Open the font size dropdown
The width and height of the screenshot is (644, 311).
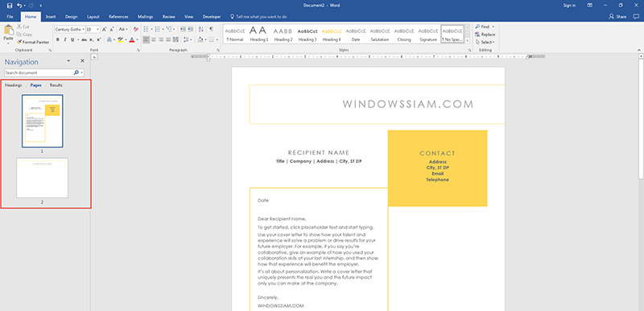(97, 30)
